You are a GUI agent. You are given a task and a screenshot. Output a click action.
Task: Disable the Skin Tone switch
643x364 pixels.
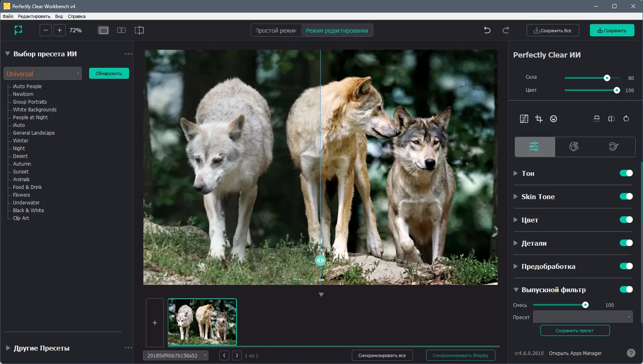pyautogui.click(x=626, y=196)
